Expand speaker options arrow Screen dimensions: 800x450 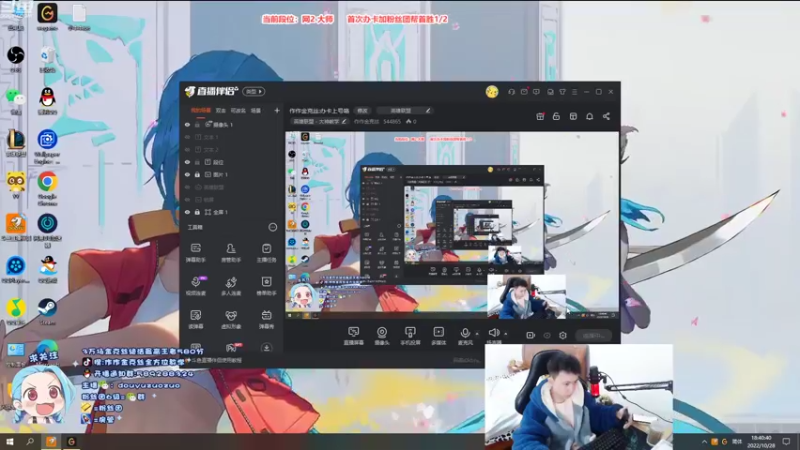pyautogui.click(x=506, y=334)
